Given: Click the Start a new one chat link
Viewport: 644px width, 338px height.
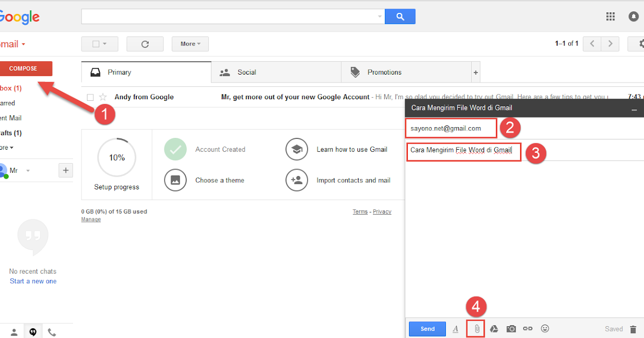Looking at the screenshot, I should point(33,281).
